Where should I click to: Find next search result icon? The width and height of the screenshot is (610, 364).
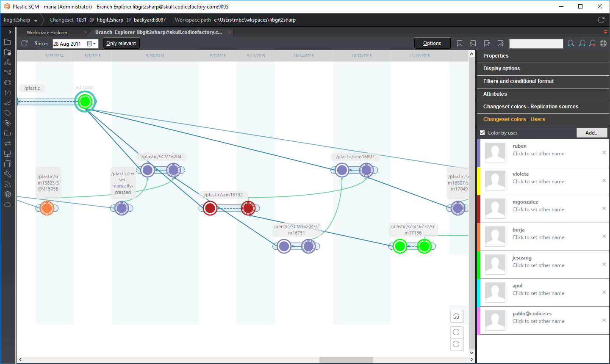click(582, 43)
